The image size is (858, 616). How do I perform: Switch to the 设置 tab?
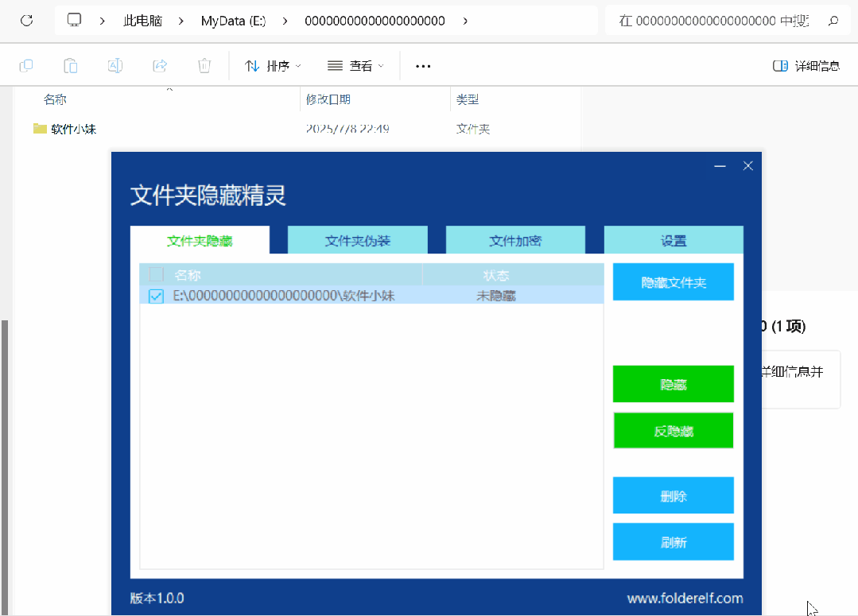(674, 240)
